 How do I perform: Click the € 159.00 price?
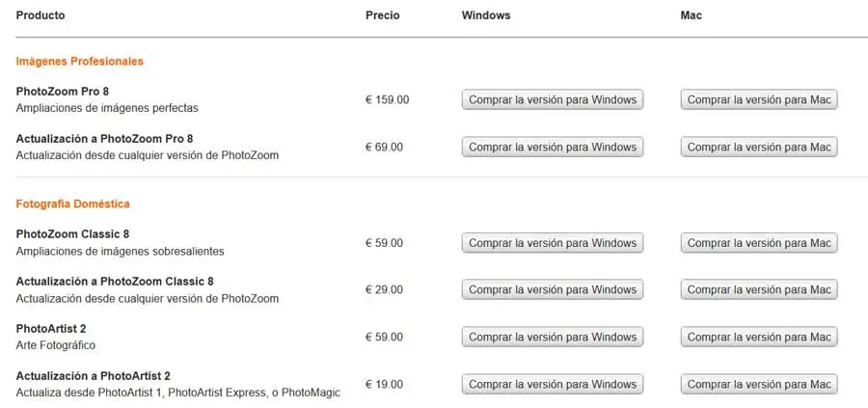point(386,99)
